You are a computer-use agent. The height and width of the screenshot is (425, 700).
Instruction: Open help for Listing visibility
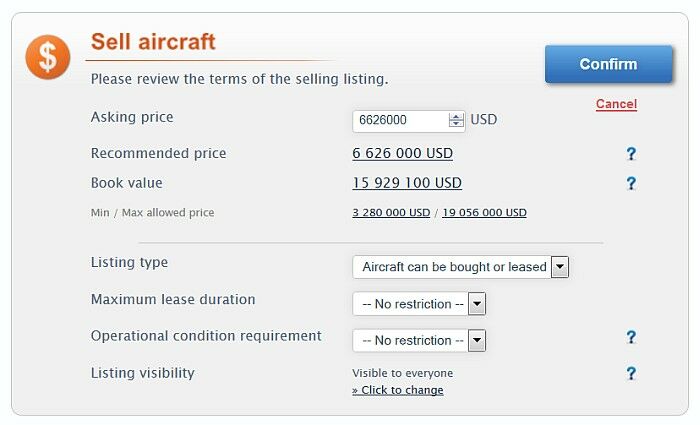click(631, 373)
